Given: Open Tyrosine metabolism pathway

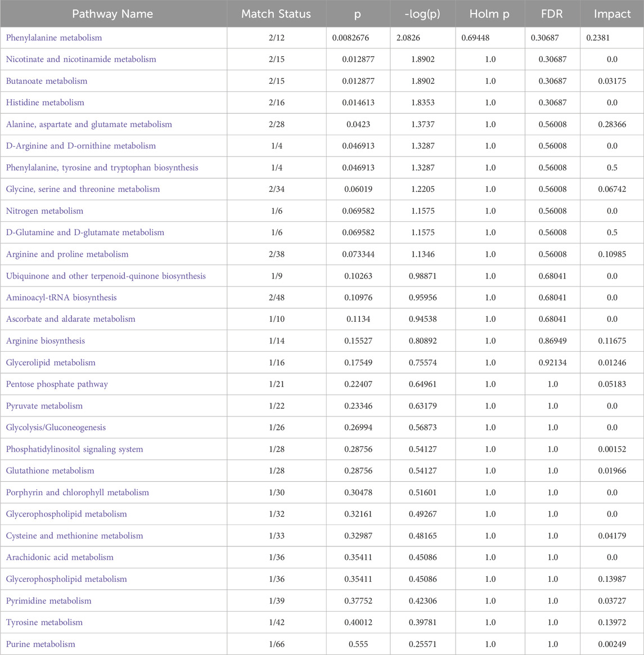Looking at the screenshot, I should click(44, 622).
